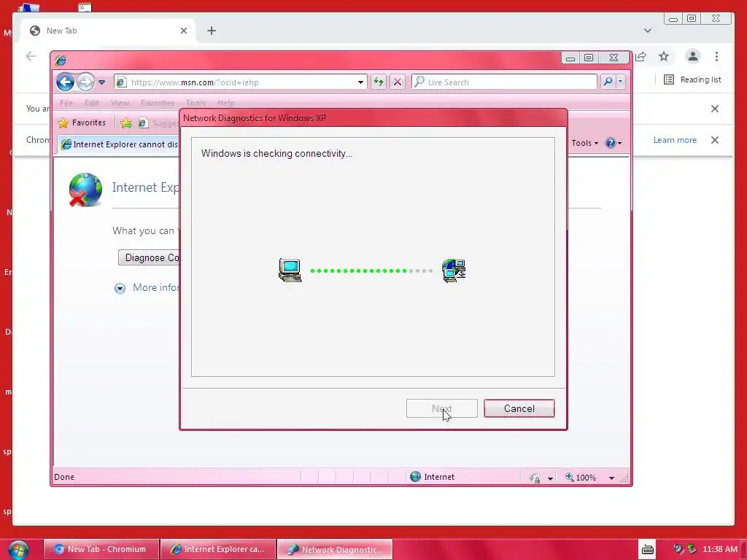Open the Favorites menu in the menu bar

158,103
